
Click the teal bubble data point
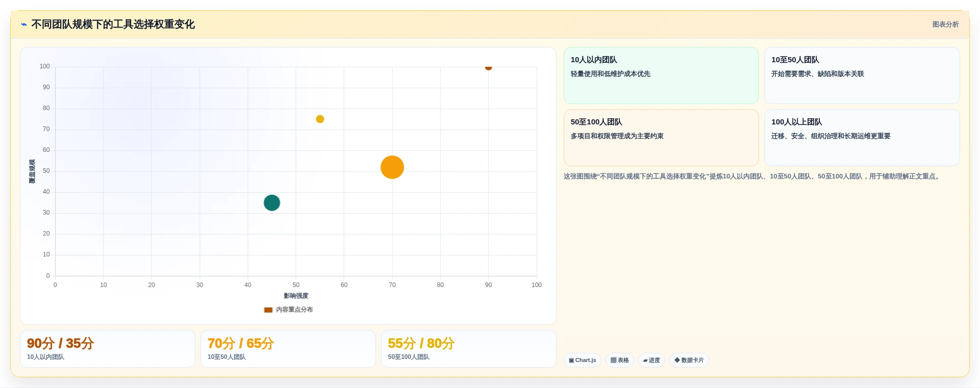pyautogui.click(x=272, y=203)
